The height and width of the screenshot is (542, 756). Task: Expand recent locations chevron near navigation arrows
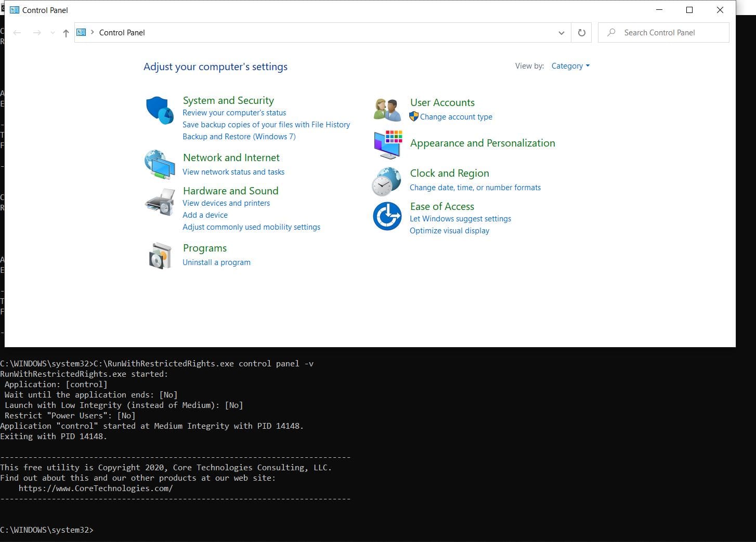pos(53,33)
